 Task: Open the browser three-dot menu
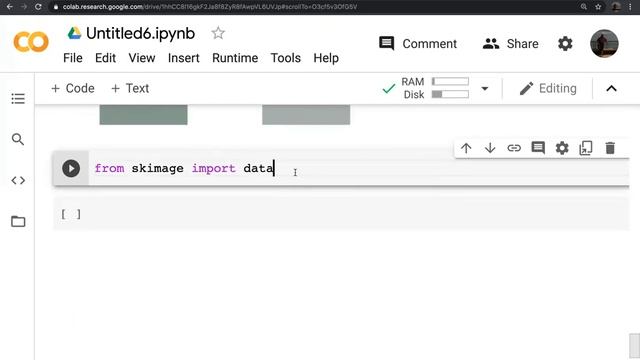click(x=630, y=7)
